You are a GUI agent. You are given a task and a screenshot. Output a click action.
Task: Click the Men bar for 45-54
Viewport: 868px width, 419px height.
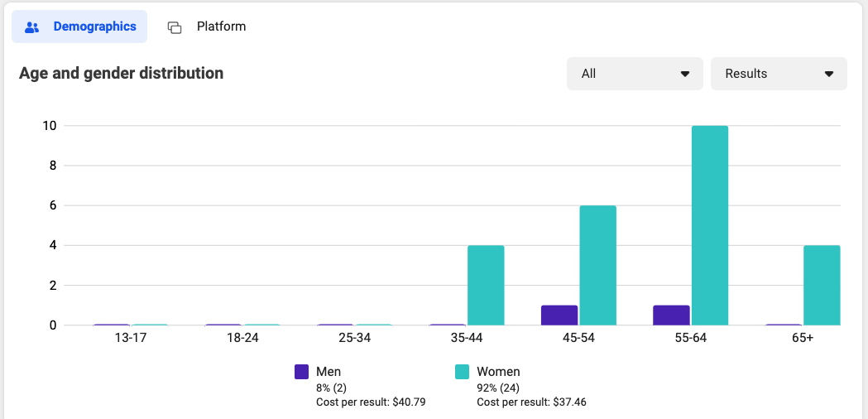[x=559, y=315]
